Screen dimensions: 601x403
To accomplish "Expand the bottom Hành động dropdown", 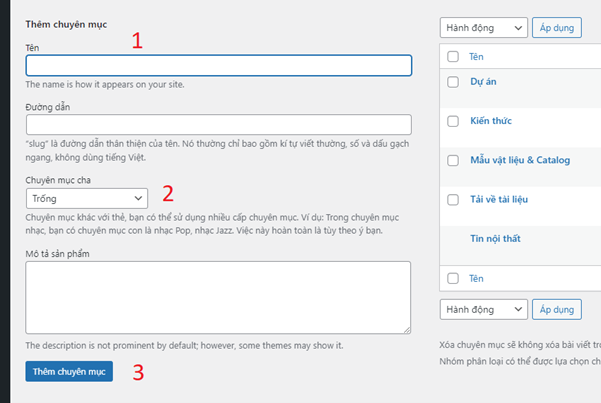I will click(x=483, y=309).
